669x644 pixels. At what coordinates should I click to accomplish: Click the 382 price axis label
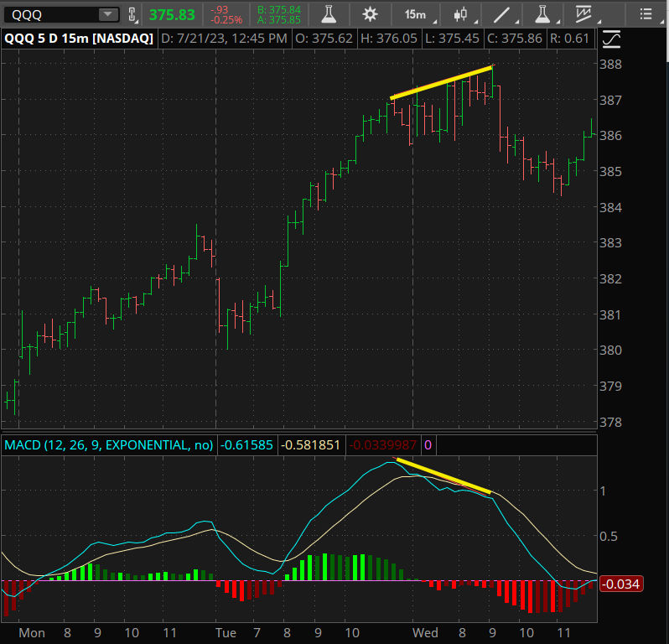[610, 278]
